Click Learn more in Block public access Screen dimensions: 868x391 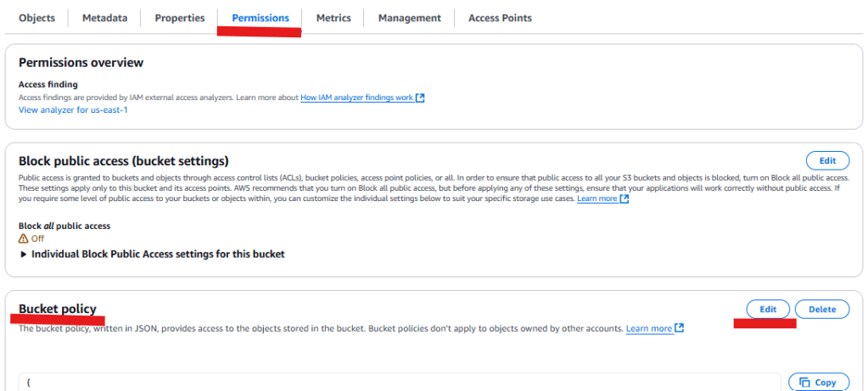(596, 198)
